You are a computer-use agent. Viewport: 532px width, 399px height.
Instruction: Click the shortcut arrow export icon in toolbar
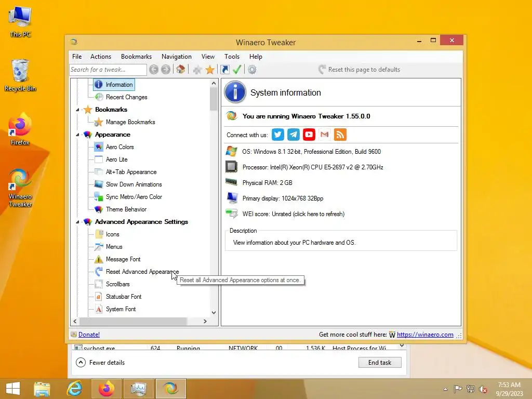225,70
